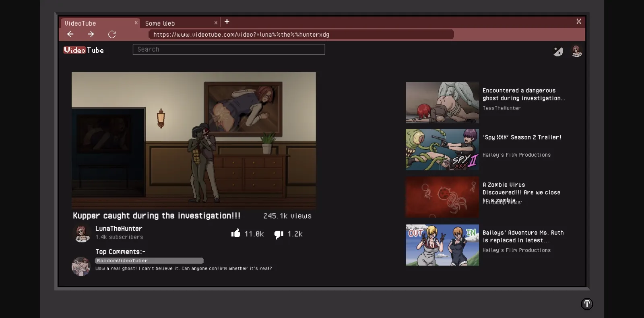Open a new tab with the plus icon

[x=227, y=22]
